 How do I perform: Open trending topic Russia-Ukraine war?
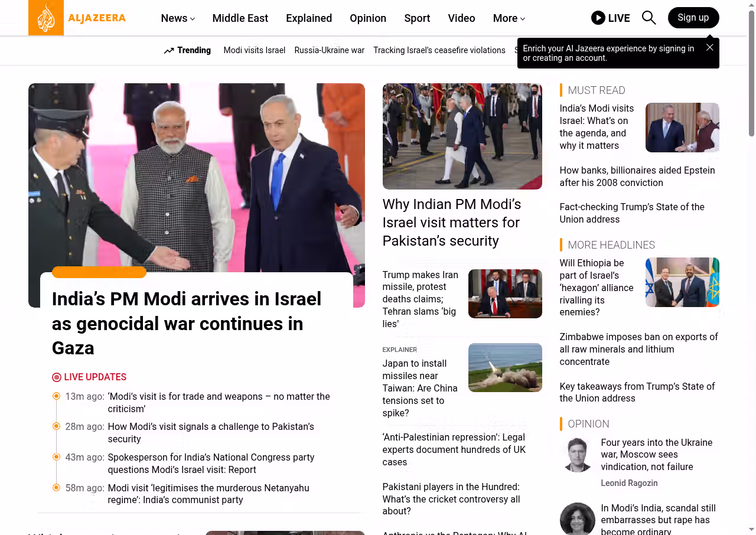(330, 50)
